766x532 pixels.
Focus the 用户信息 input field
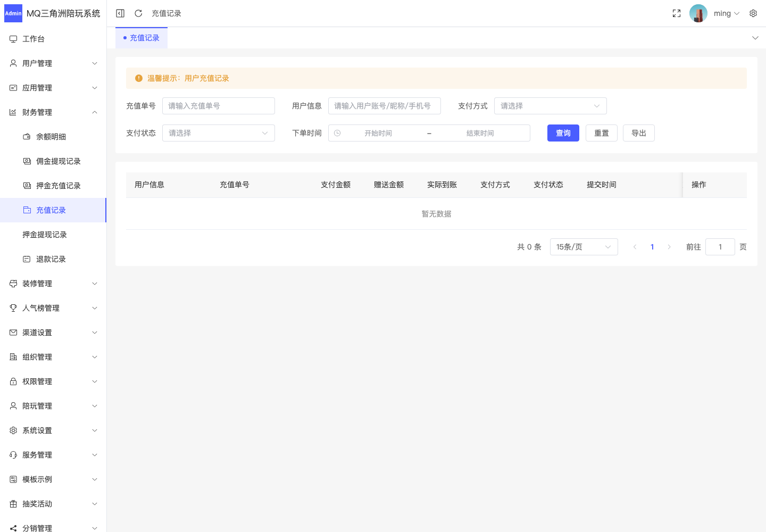pos(385,106)
